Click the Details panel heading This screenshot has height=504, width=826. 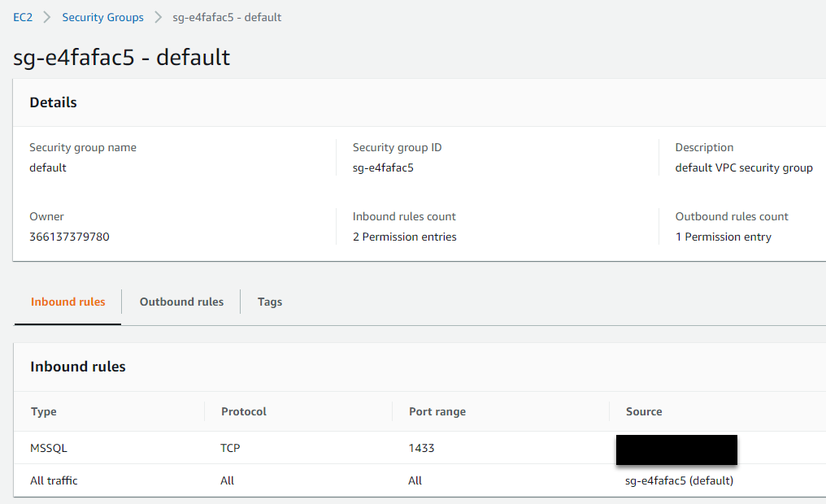(53, 102)
